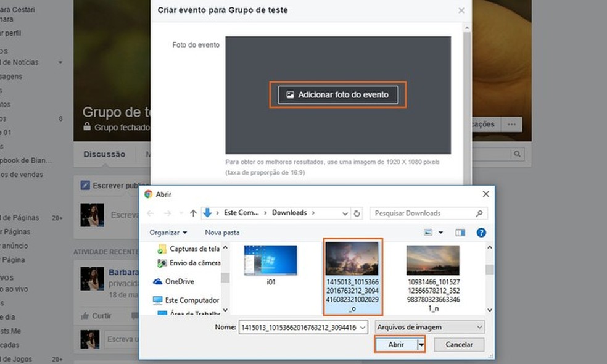This screenshot has width=607, height=364.
Task: Open the Organizar menu
Action: tap(168, 233)
